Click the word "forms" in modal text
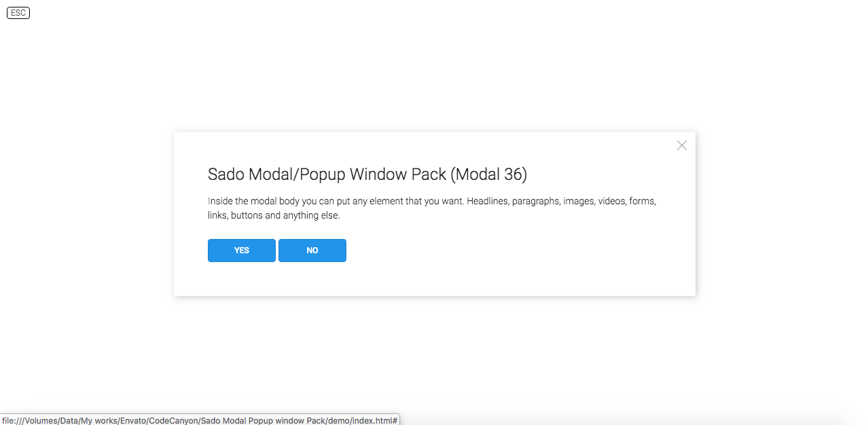 click(642, 202)
